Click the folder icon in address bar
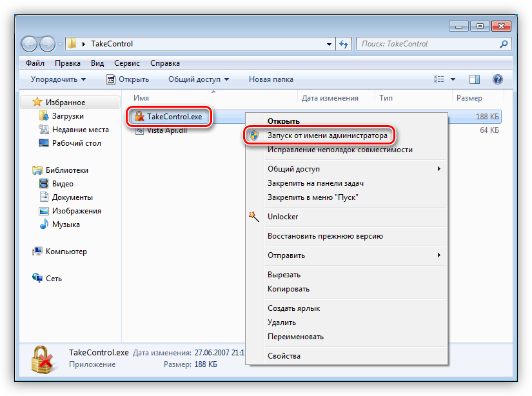The image size is (532, 396). point(72,44)
